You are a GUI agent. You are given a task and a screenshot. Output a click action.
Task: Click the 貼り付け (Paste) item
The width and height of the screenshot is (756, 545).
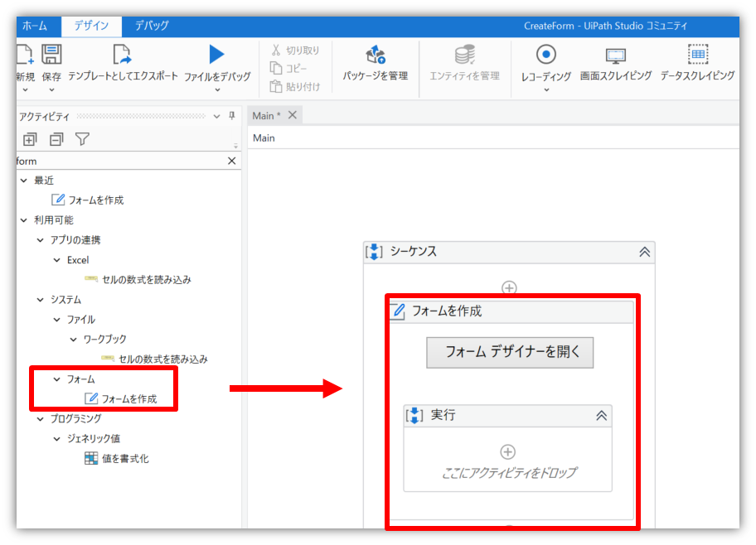coord(295,87)
